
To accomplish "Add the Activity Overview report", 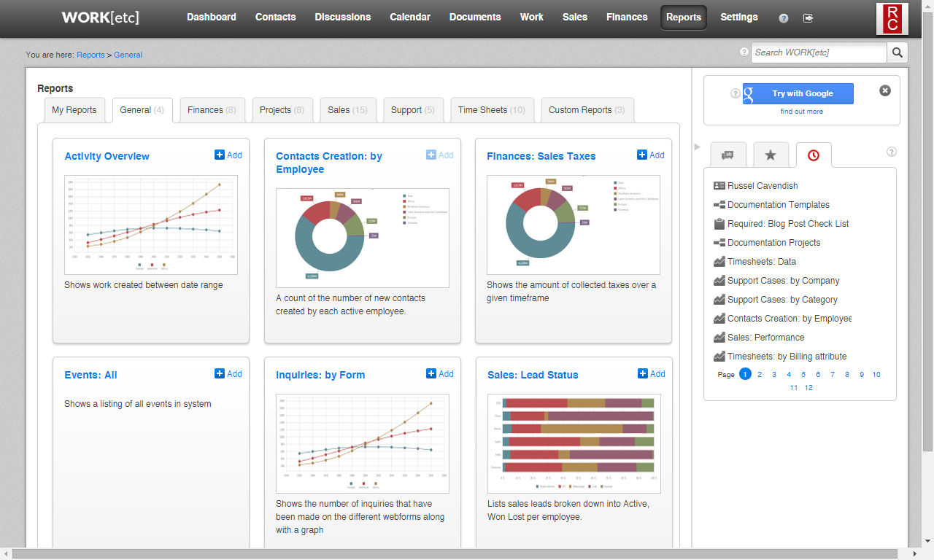I will point(228,155).
